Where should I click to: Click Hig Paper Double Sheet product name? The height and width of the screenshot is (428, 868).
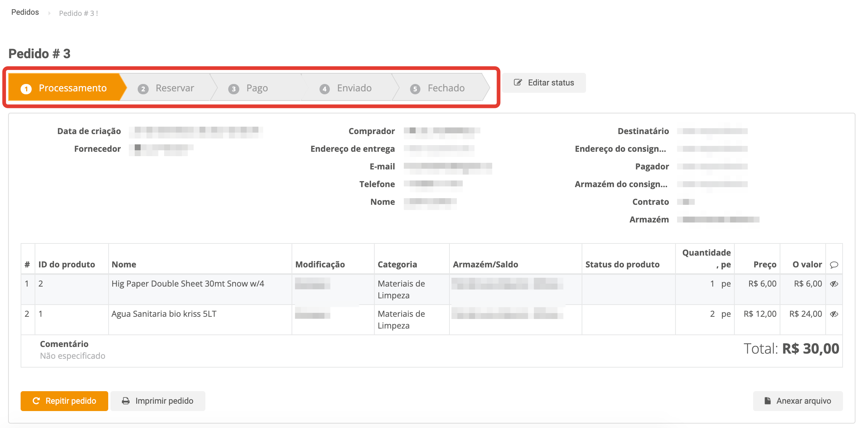[x=188, y=284]
